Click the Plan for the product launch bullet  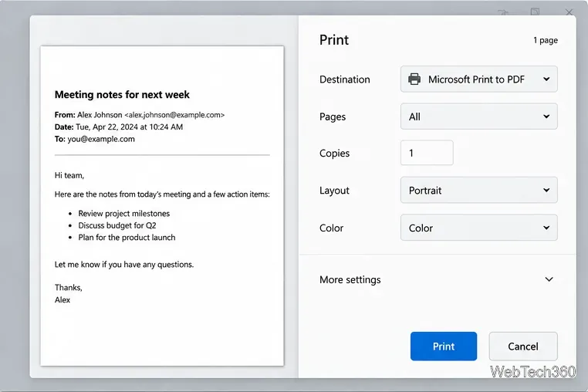coord(127,238)
